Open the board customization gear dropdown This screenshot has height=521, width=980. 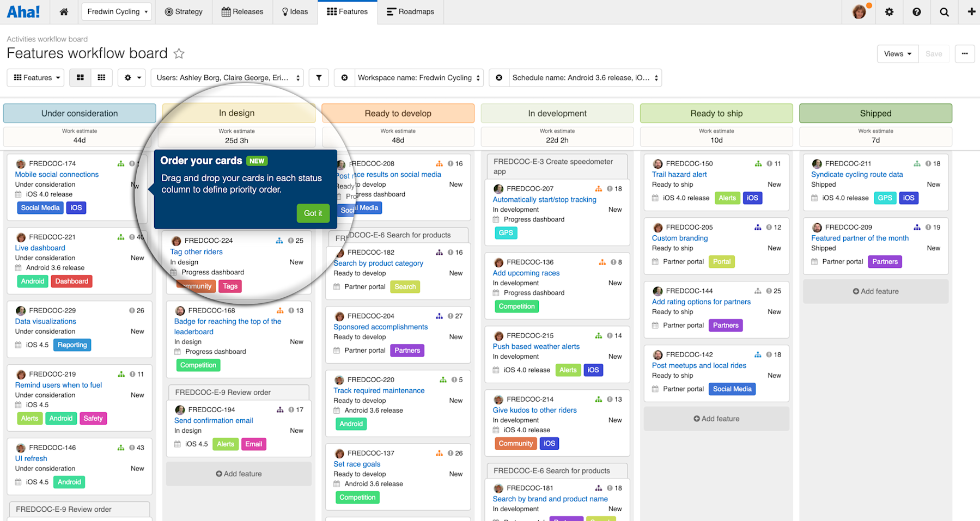(131, 77)
